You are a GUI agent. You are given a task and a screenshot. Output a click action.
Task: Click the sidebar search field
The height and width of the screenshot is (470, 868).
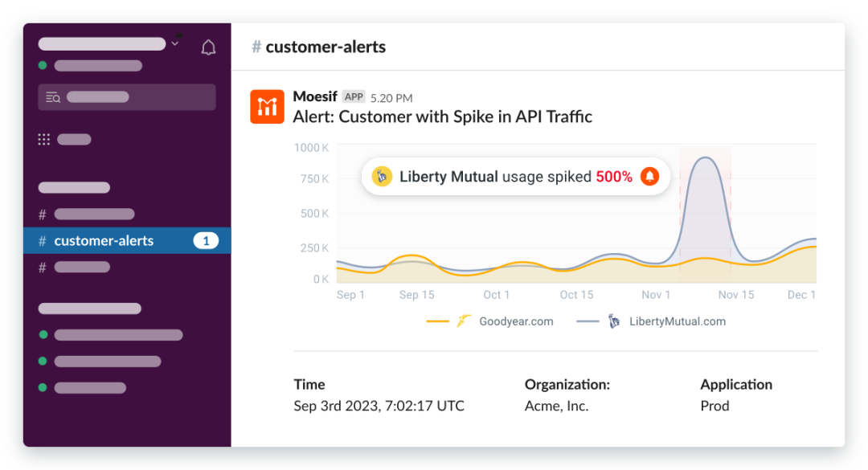click(127, 97)
